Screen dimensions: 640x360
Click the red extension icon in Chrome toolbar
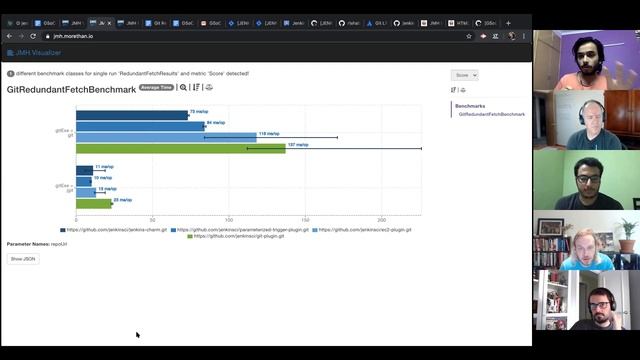tap(483, 36)
